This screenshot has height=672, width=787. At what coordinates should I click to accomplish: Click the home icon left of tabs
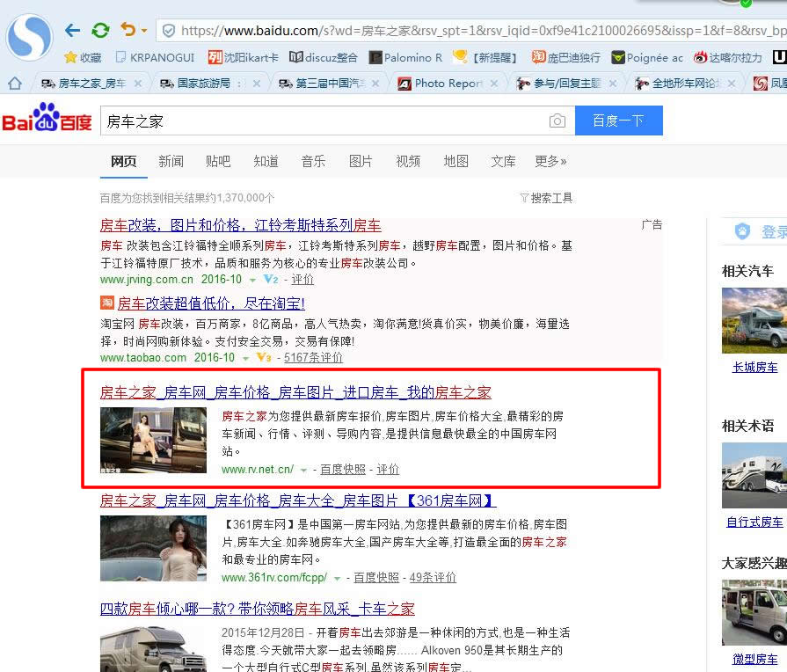pyautogui.click(x=15, y=83)
